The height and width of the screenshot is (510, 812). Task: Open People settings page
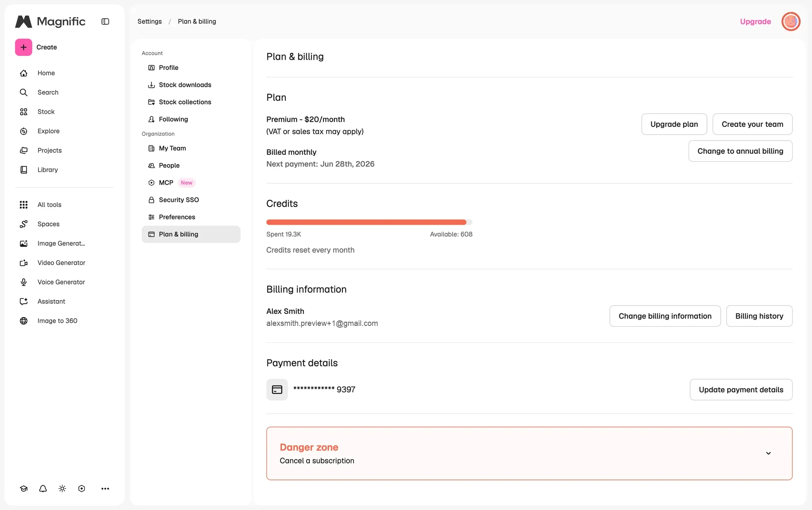pos(191,165)
